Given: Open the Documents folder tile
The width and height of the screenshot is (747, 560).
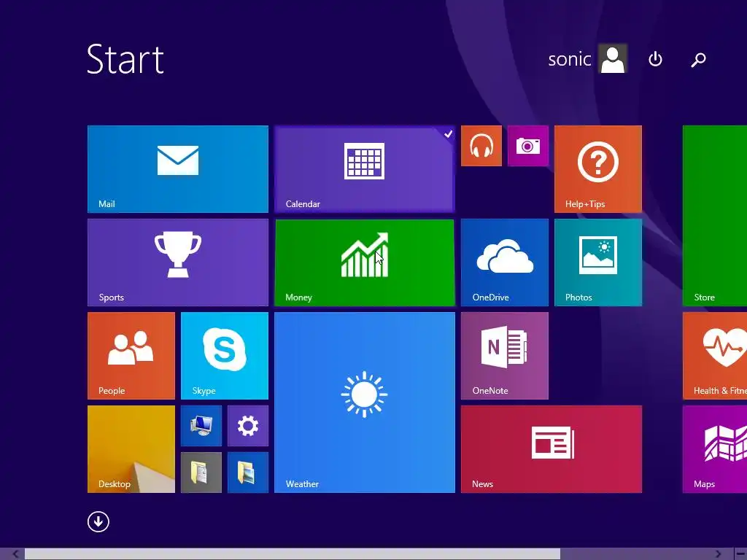Looking at the screenshot, I should pos(201,472).
